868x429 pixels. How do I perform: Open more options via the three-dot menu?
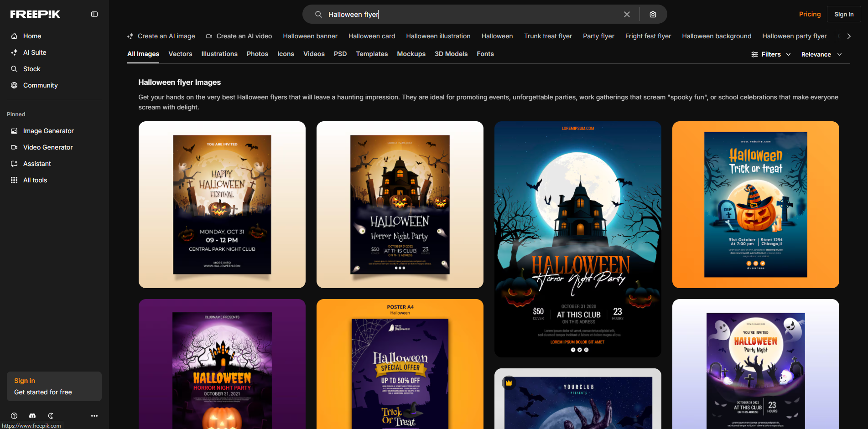coord(94,416)
